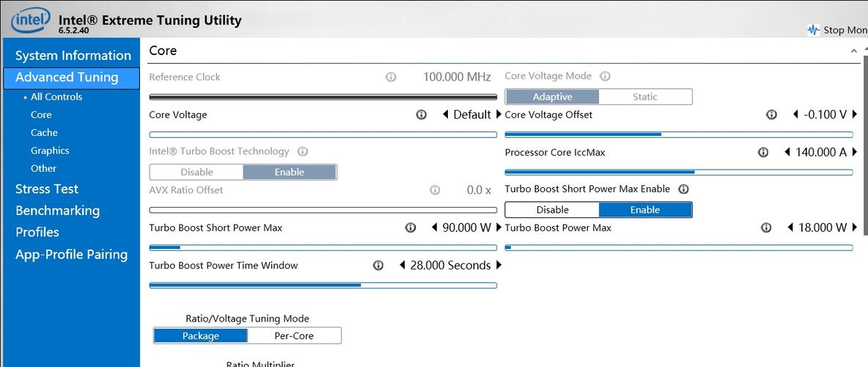Image resolution: width=868 pixels, height=367 pixels.
Task: Select Adaptive core voltage mode
Action: [552, 96]
